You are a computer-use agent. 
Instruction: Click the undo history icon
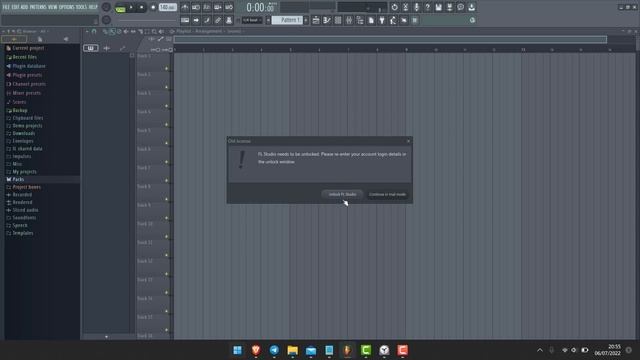[394, 7]
